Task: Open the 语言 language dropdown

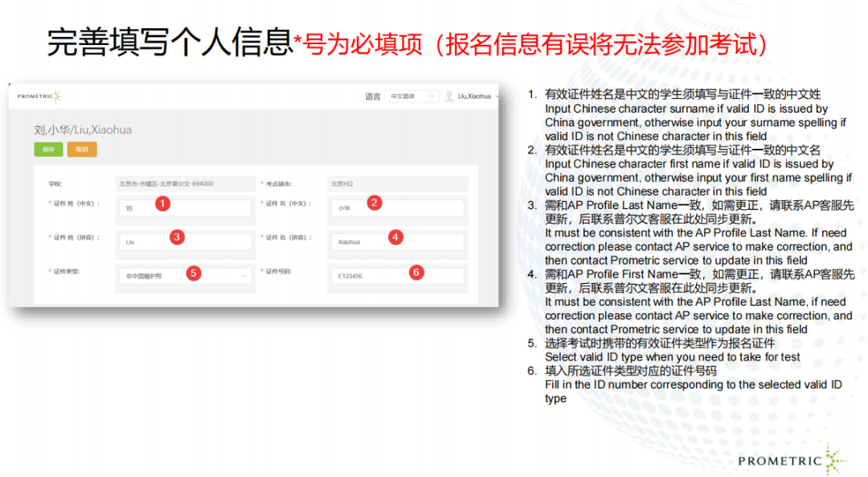Action: tap(411, 97)
